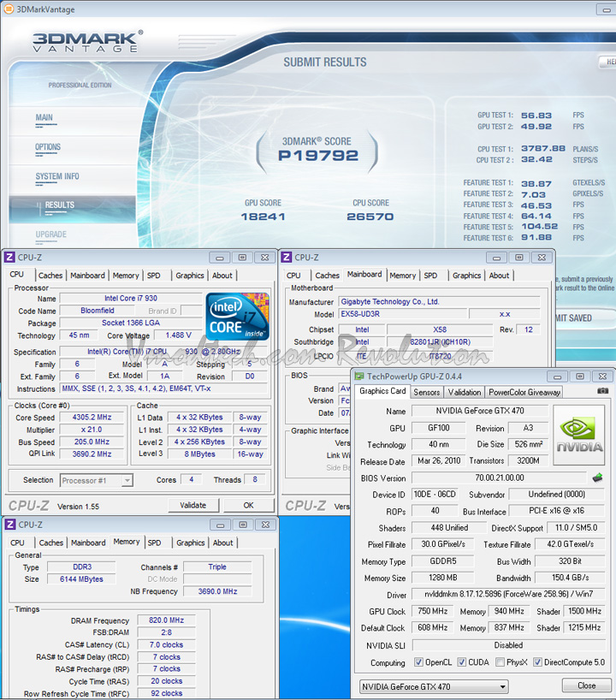Select the Graphics Card tab in GPU-Z
The width and height of the screenshot is (616, 700).
pos(382,391)
